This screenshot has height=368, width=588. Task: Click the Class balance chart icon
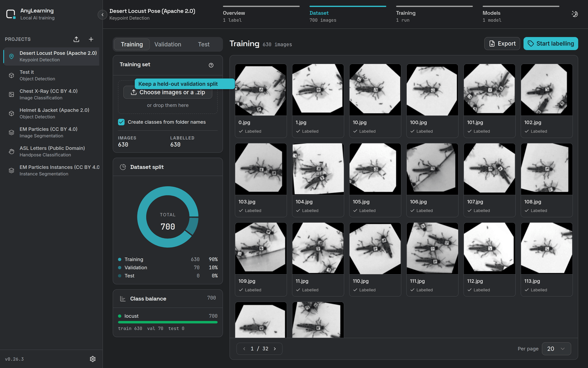tap(123, 299)
